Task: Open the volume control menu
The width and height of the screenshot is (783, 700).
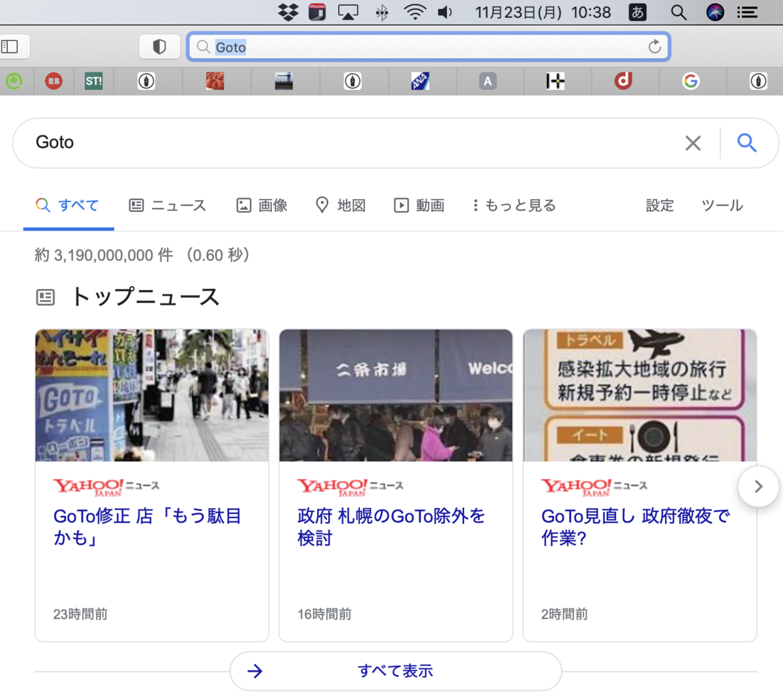Action: pos(445,12)
